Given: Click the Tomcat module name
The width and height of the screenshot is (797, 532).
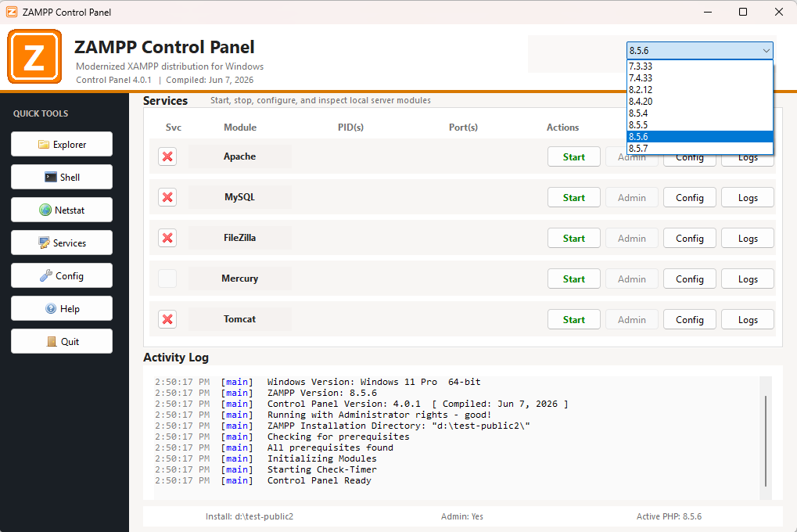Looking at the screenshot, I should 239,319.
